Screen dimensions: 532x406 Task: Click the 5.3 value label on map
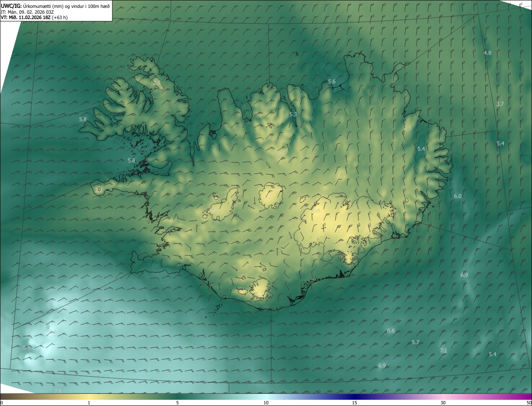293,114
